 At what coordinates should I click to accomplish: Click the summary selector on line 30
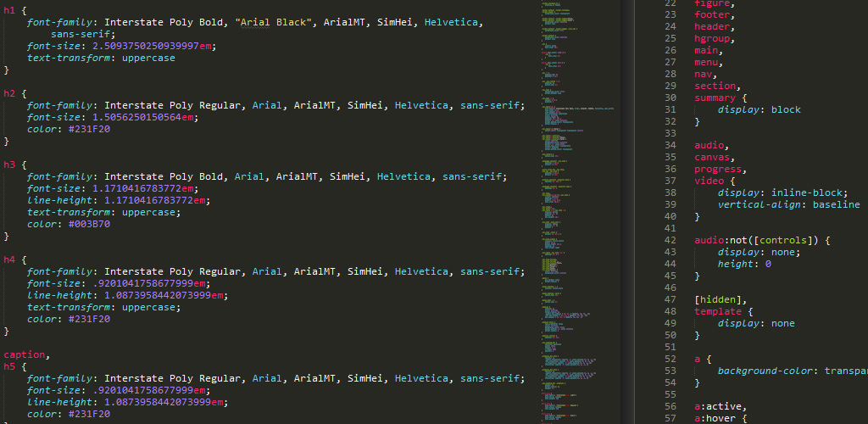715,98
